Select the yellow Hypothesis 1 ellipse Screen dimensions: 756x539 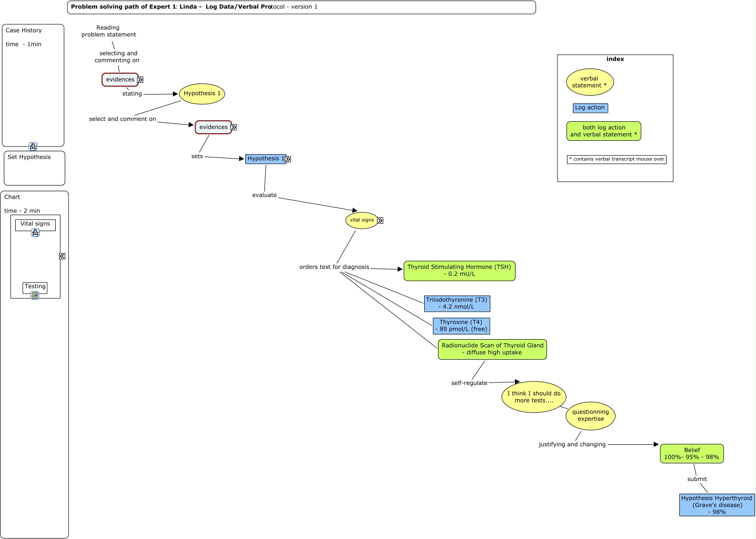(202, 94)
